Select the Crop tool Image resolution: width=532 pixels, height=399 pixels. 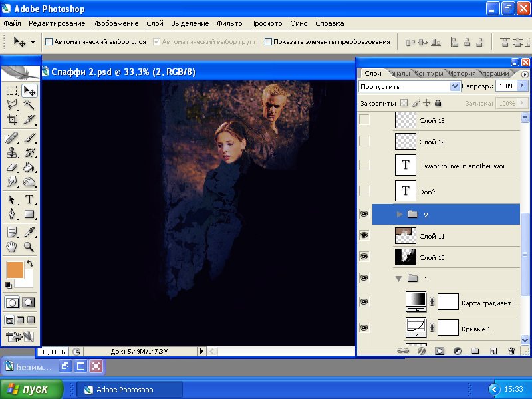coord(12,120)
